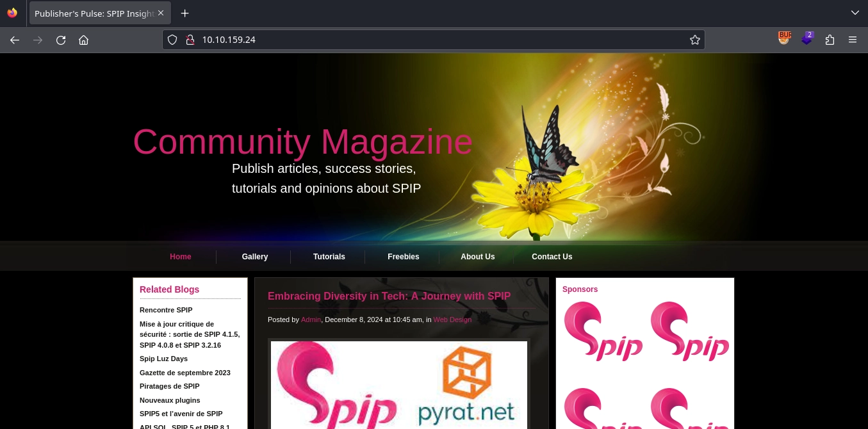This screenshot has height=429, width=868.
Task: Open the Rencontre SPIP related blog
Action: tap(166, 310)
